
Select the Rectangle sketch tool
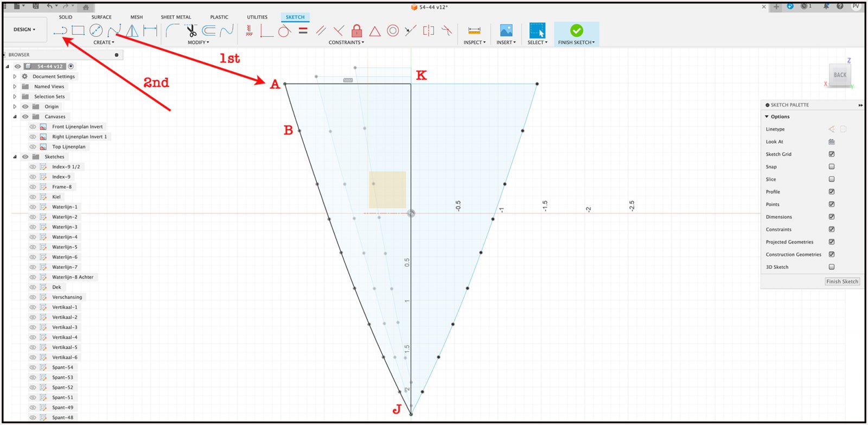click(78, 30)
